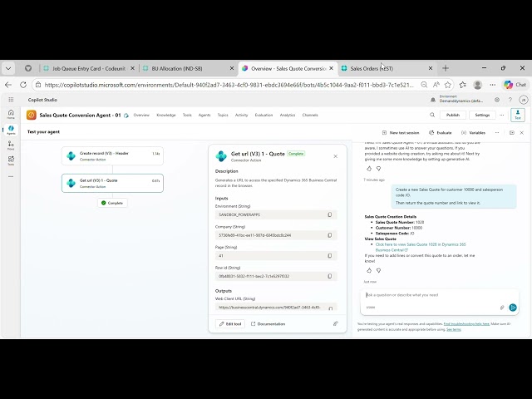Open search magnifier next to Publish
This screenshot has height=399, width=532.
[x=432, y=115]
